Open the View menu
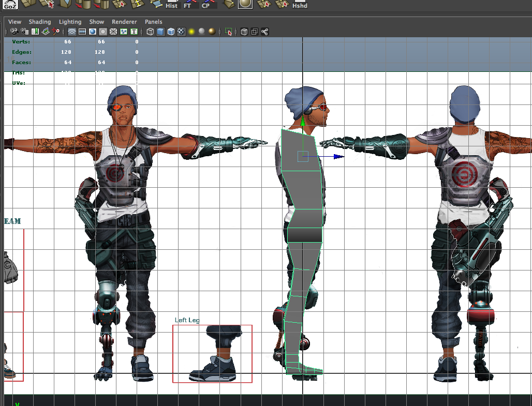 tap(15, 22)
